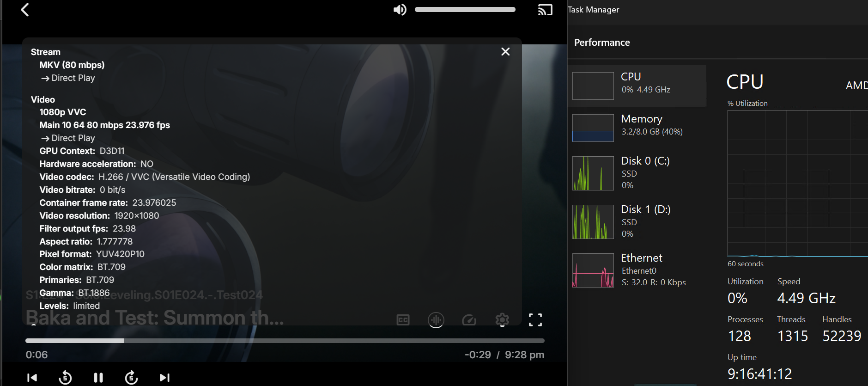Click the Ethernet throughput thumbnail
The width and height of the screenshot is (868, 386).
click(593, 270)
